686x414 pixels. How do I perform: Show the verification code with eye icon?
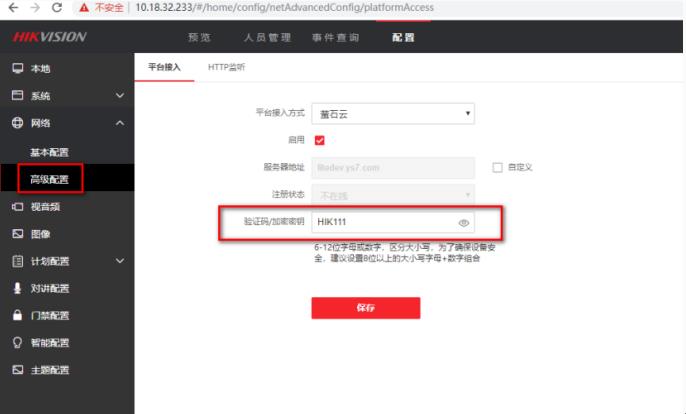(464, 223)
